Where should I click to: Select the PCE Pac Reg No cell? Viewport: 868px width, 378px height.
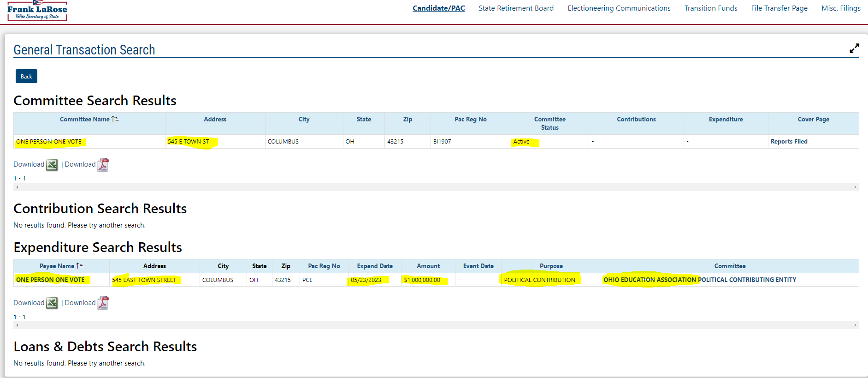[324, 280]
